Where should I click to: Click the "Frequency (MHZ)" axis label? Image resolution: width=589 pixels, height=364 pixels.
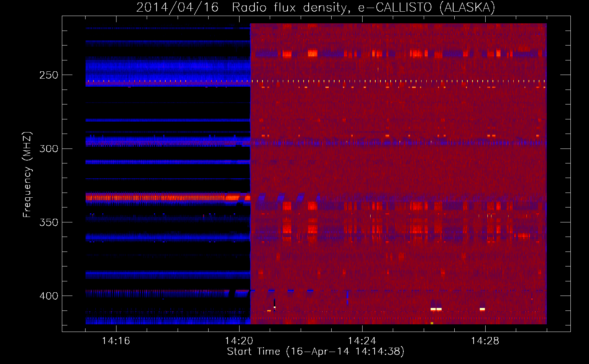point(27,174)
